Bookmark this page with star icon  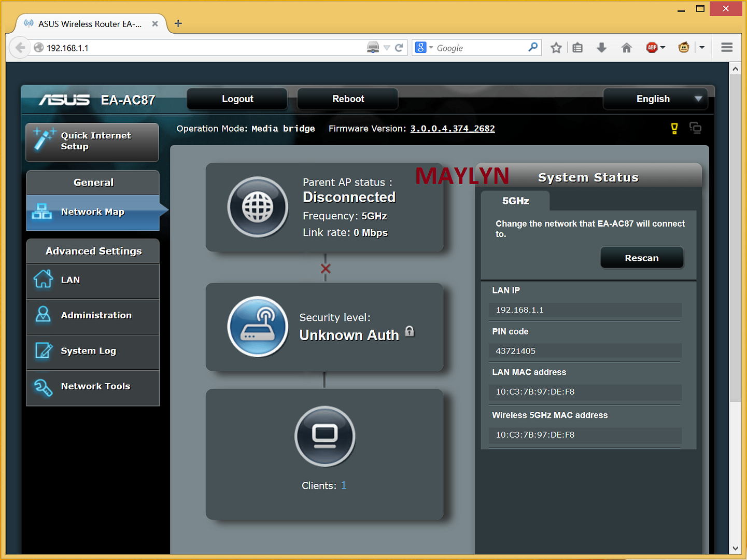(x=556, y=48)
